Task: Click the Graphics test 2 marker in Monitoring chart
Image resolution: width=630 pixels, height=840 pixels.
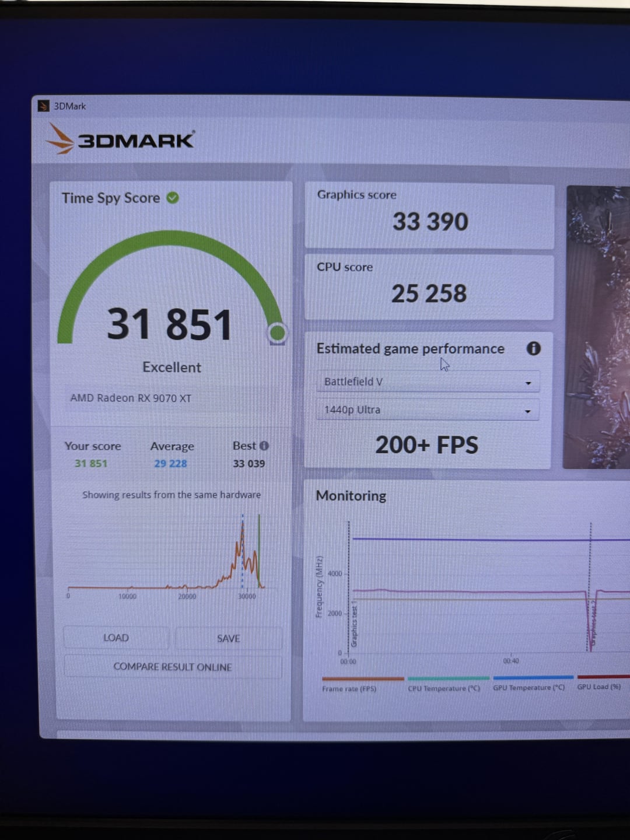Action: pos(593,624)
